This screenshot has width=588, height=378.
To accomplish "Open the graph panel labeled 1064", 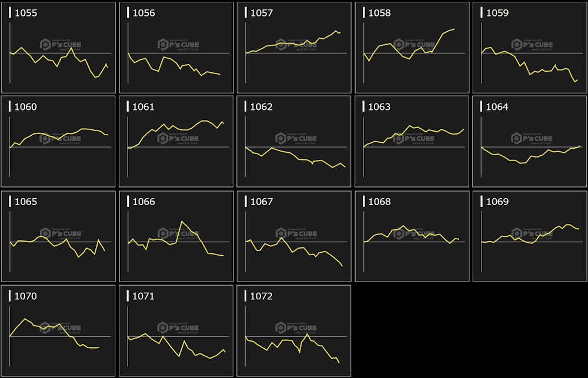I will (530, 142).
